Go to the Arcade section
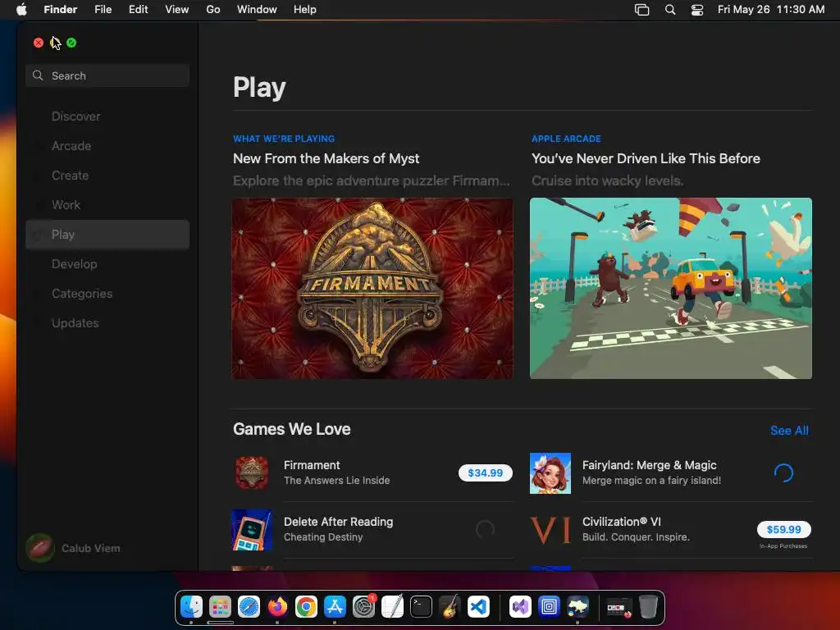Screen dimensions: 840x630 [x=107, y=146]
